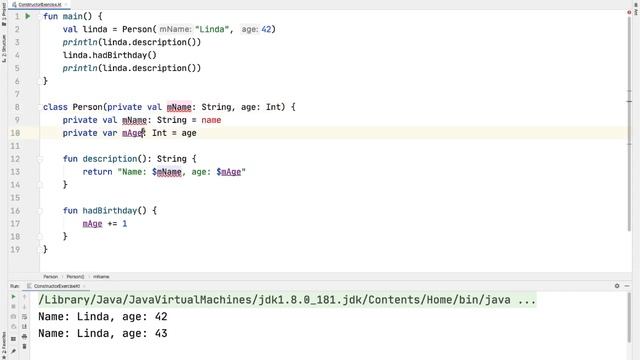Run main using the green gutter arrow

[x=28, y=16]
